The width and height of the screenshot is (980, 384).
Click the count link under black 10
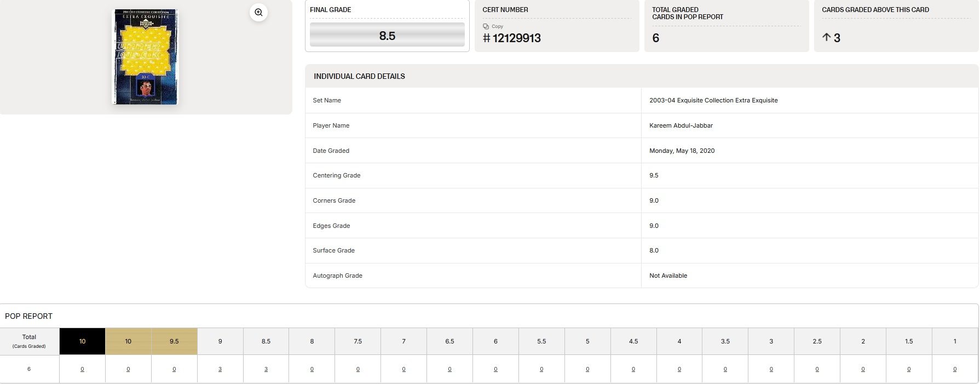[x=82, y=369]
